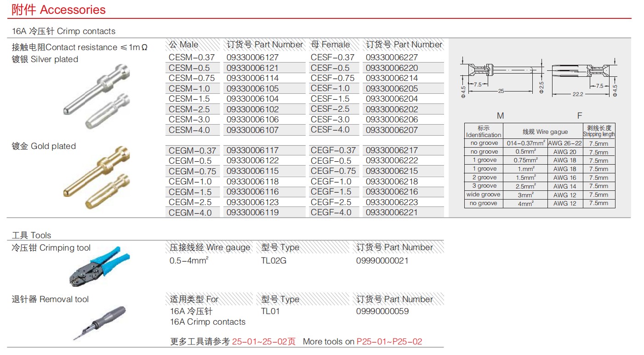
Task: Select part number 09330006104
Action: [252, 99]
